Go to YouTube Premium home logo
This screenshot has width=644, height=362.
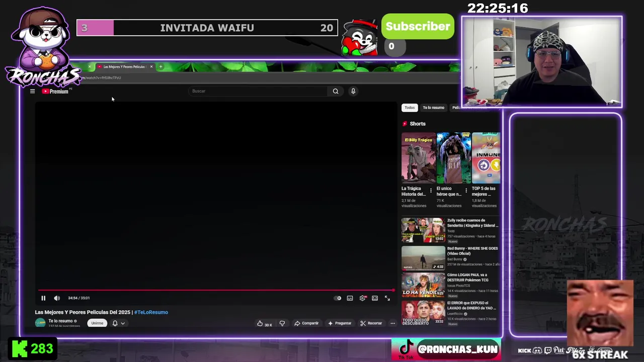point(55,91)
